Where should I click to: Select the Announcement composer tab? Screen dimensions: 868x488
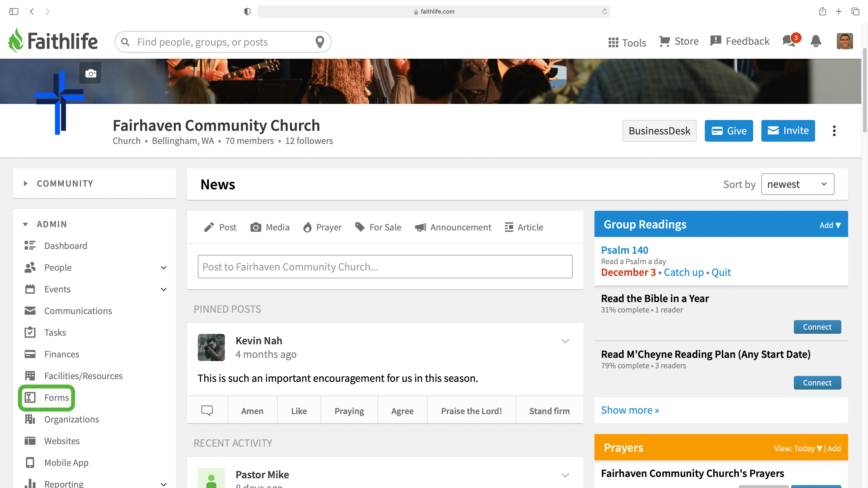pyautogui.click(x=453, y=227)
